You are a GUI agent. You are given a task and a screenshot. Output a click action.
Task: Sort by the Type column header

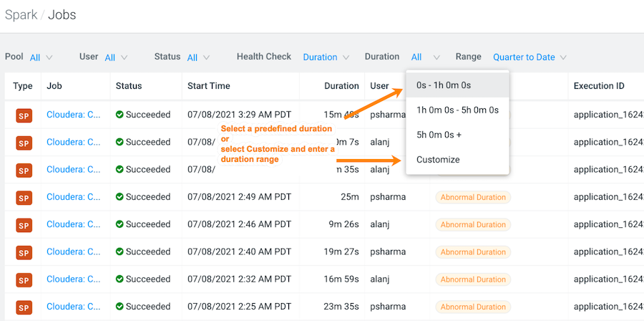coord(23,86)
